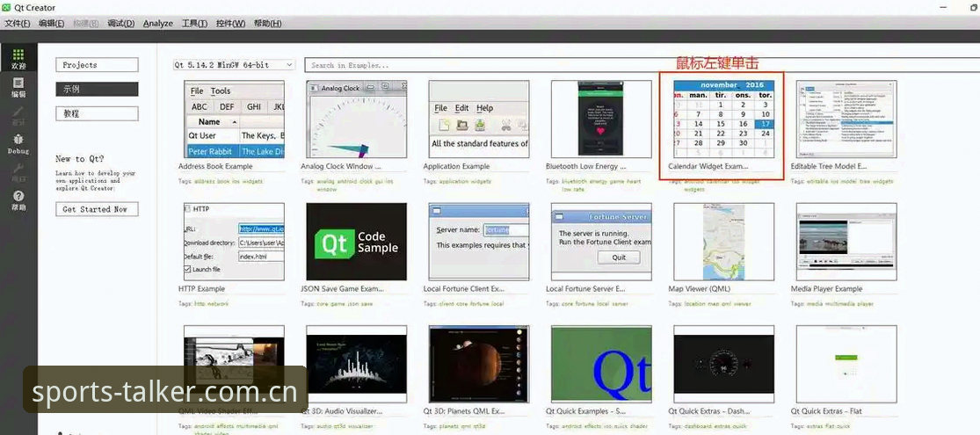Select the Debug mode bug icon
This screenshot has height=435, width=980.
(x=18, y=144)
